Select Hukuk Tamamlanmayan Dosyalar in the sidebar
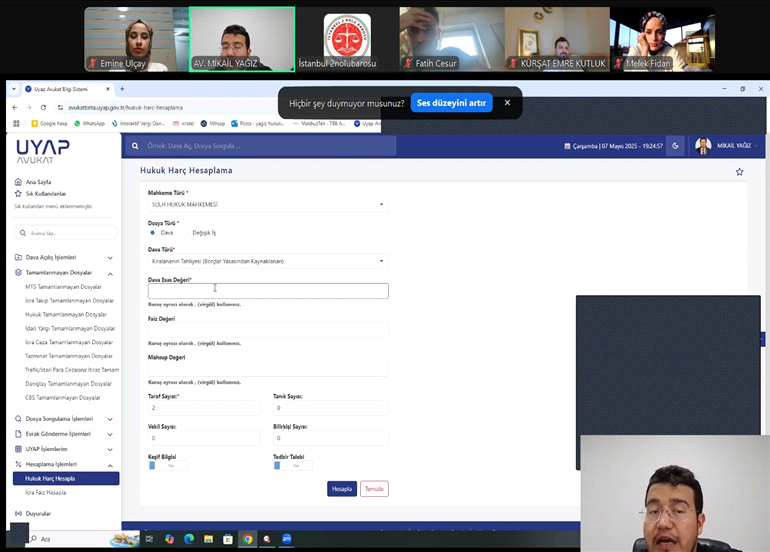Viewport: 770px width, 552px height. (69, 314)
